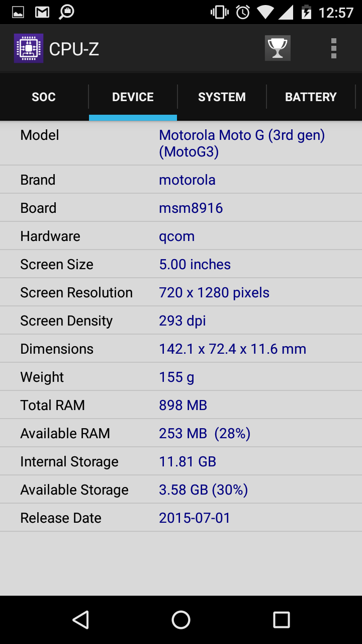Tap the Android back navigation button
Image resolution: width=362 pixels, height=644 pixels.
80,620
